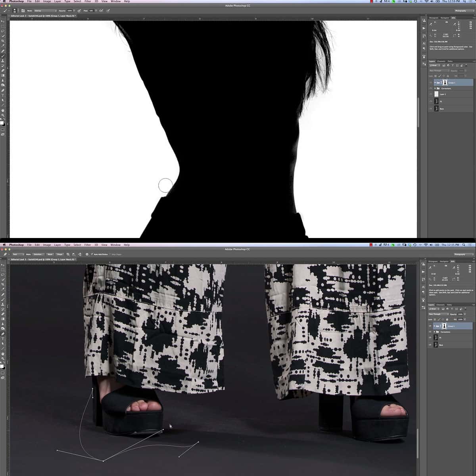The width and height of the screenshot is (476, 476).
Task: Hide the Base layer in bottom window
Action: pyautogui.click(x=430, y=345)
